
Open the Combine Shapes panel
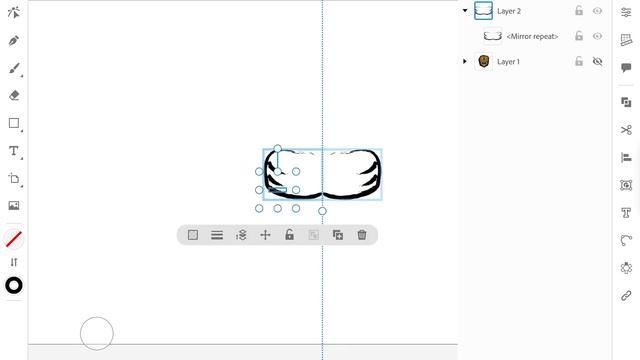626,102
